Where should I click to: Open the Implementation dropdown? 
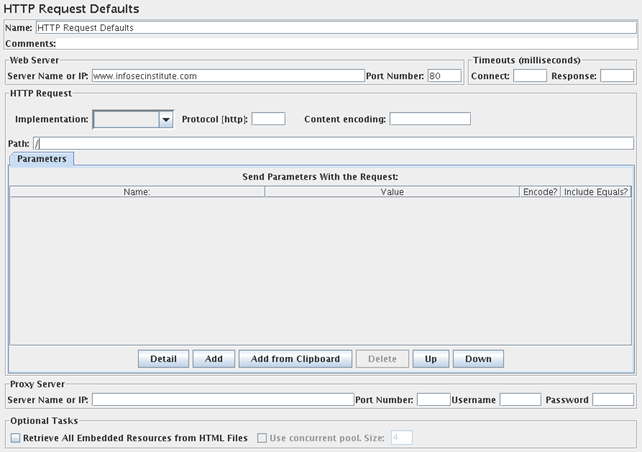tap(165, 120)
